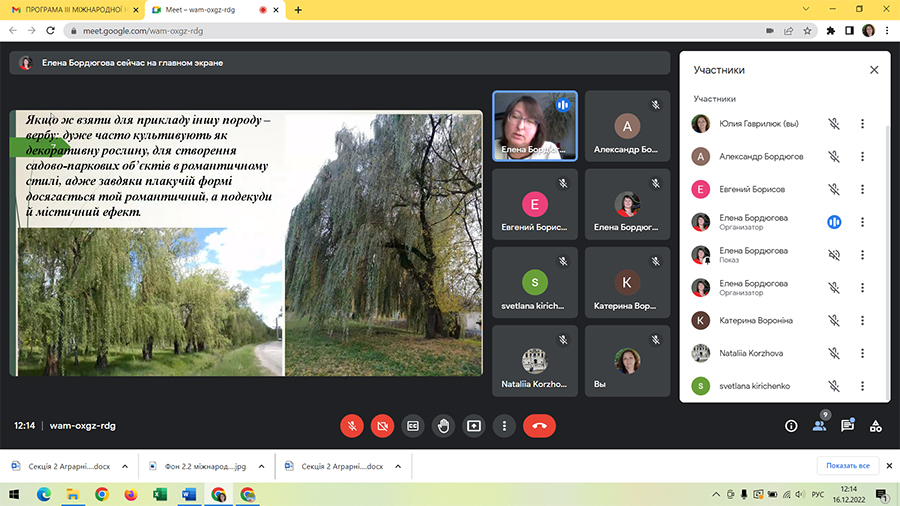
Task: Start presenting your screen
Action: click(x=474, y=425)
